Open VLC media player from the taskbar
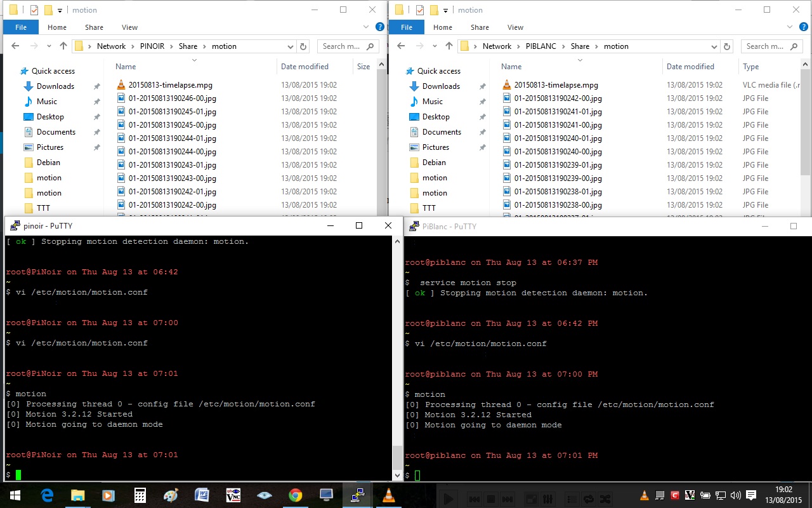 point(389,495)
